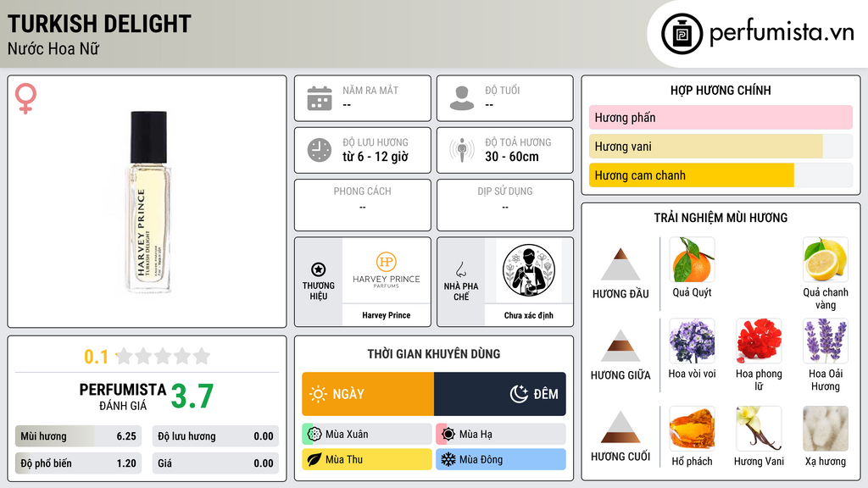
Task: Click the perfumer illustration above Chưa xác định
Action: [x=529, y=270]
